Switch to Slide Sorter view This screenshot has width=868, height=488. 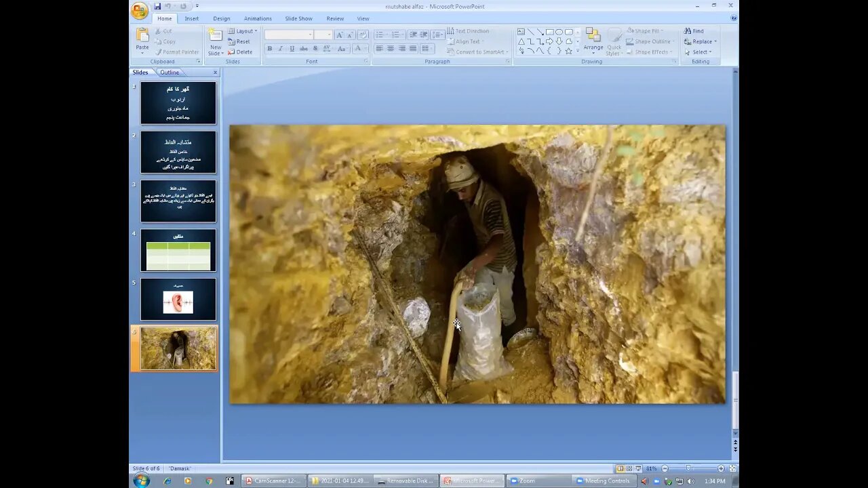click(x=629, y=468)
